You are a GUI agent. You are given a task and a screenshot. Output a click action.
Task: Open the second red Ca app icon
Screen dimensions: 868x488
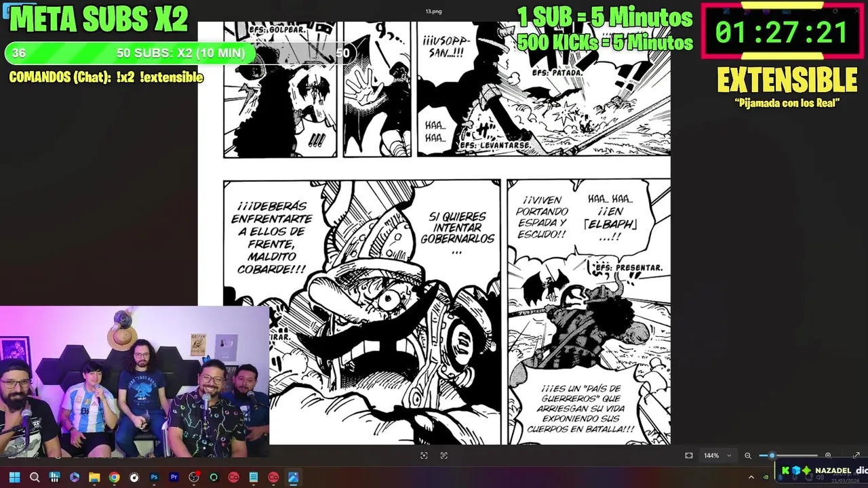coord(273,477)
